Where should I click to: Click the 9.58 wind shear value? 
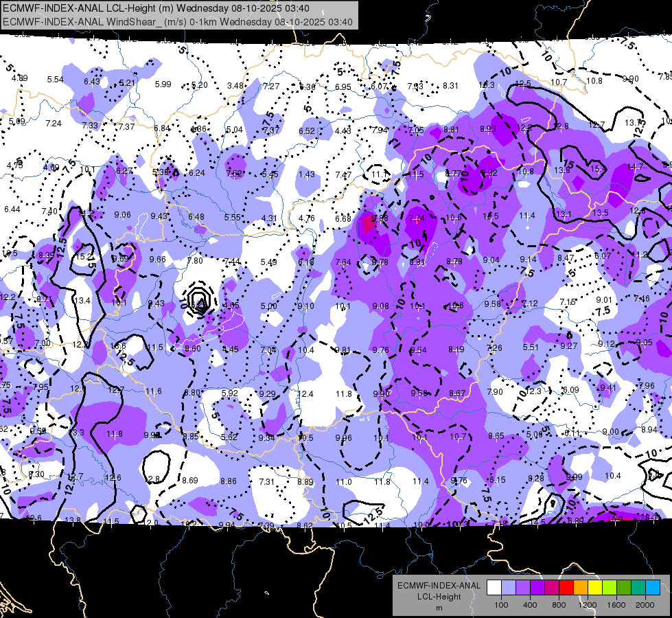(492, 304)
